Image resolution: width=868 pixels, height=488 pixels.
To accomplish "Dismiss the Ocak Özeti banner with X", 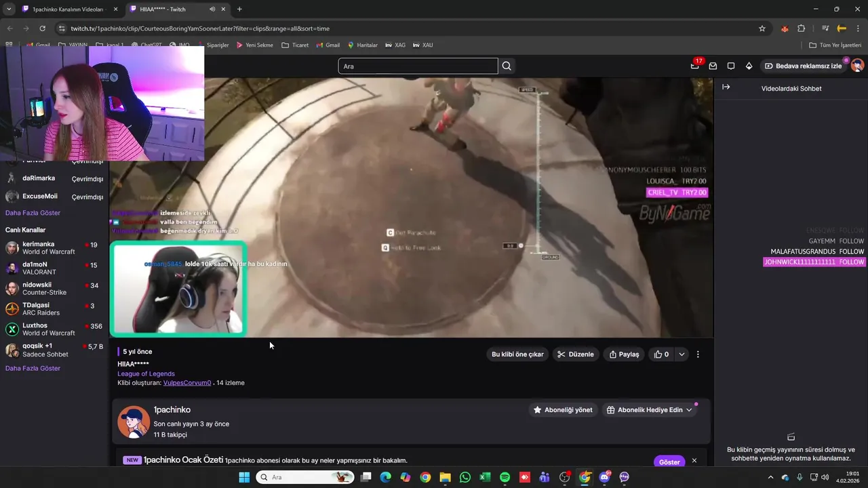I will point(694,461).
